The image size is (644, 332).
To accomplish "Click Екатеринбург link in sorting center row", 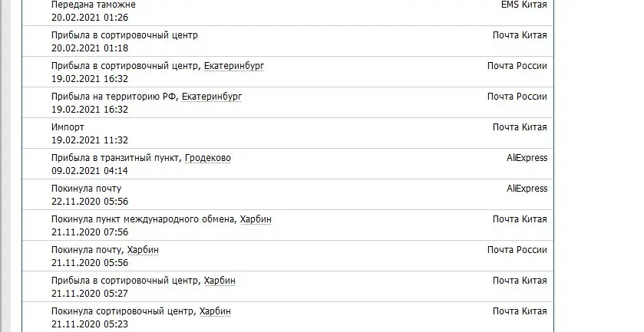I will [x=233, y=66].
